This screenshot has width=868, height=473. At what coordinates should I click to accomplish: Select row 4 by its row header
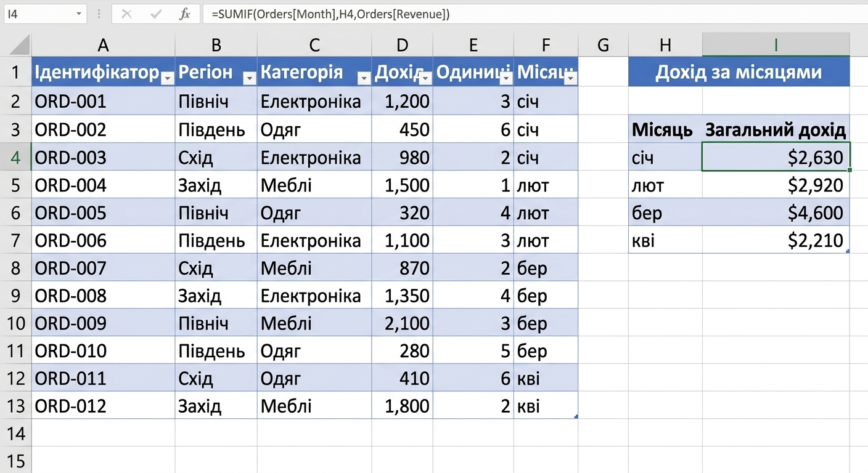[x=16, y=157]
